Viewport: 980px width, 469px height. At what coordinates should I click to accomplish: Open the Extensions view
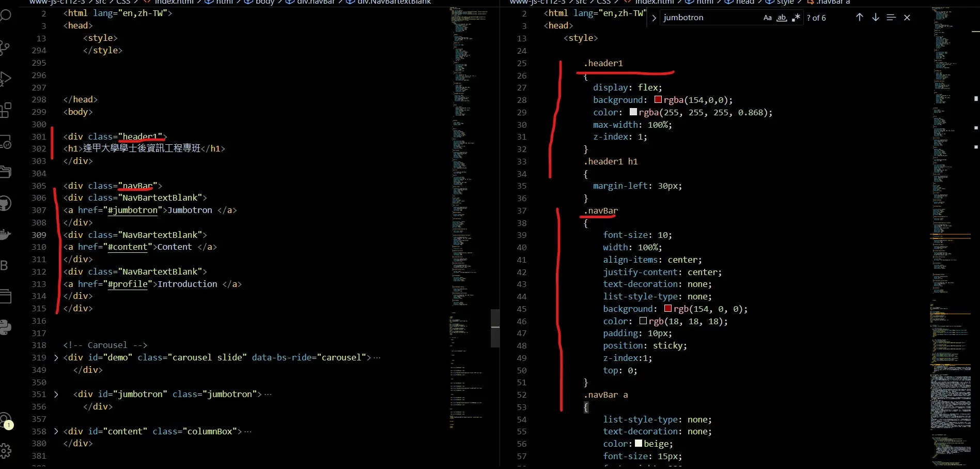point(5,110)
